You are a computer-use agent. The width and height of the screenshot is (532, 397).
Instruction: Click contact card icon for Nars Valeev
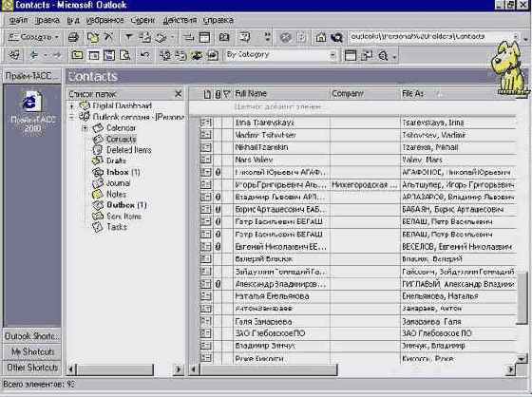[x=205, y=160]
